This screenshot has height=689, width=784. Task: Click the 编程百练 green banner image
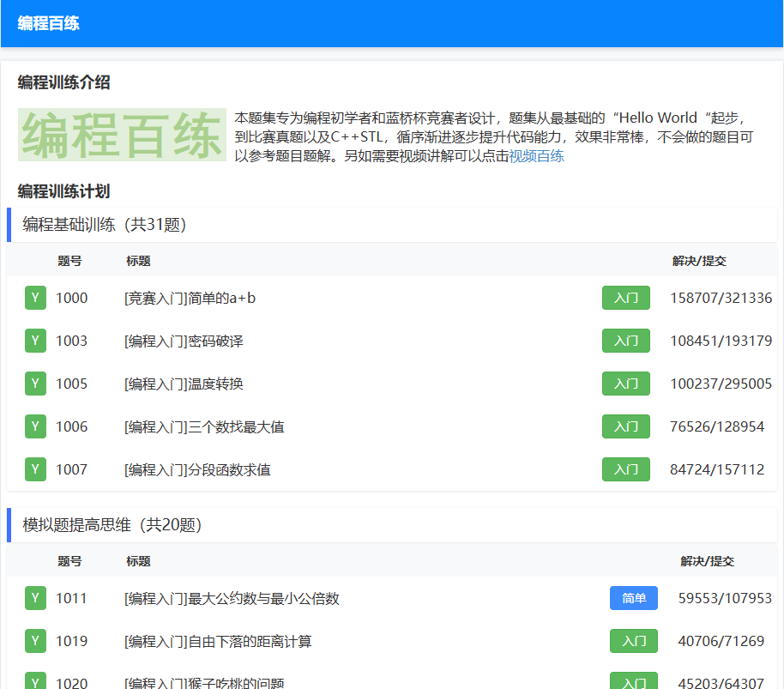pyautogui.click(x=122, y=135)
